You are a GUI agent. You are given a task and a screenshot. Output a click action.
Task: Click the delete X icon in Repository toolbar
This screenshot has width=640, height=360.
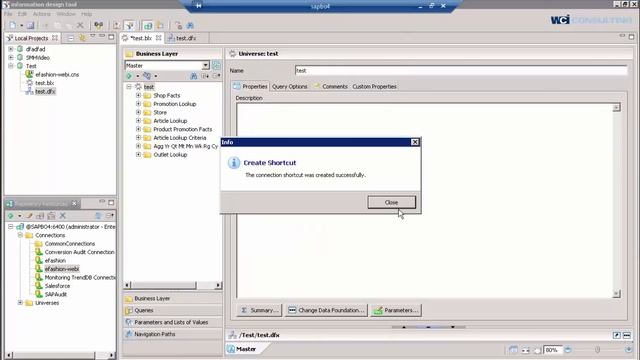pyautogui.click(x=62, y=216)
